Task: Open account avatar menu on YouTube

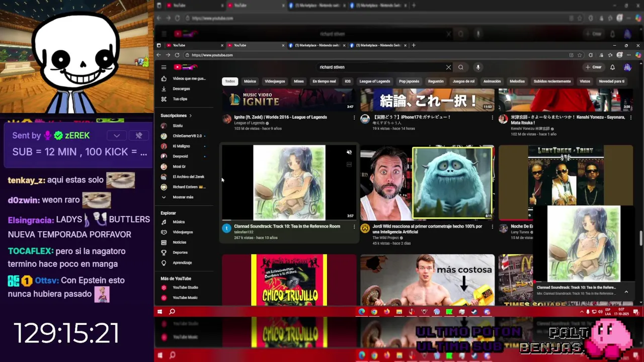Action: (627, 67)
